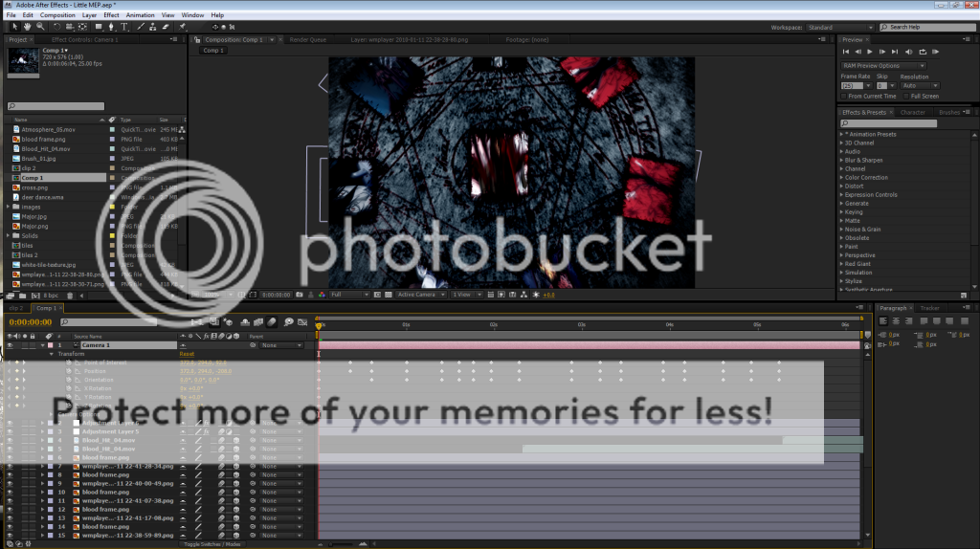Hide the Camera 1 layer eye toggle
980x549 pixels.
click(x=10, y=345)
